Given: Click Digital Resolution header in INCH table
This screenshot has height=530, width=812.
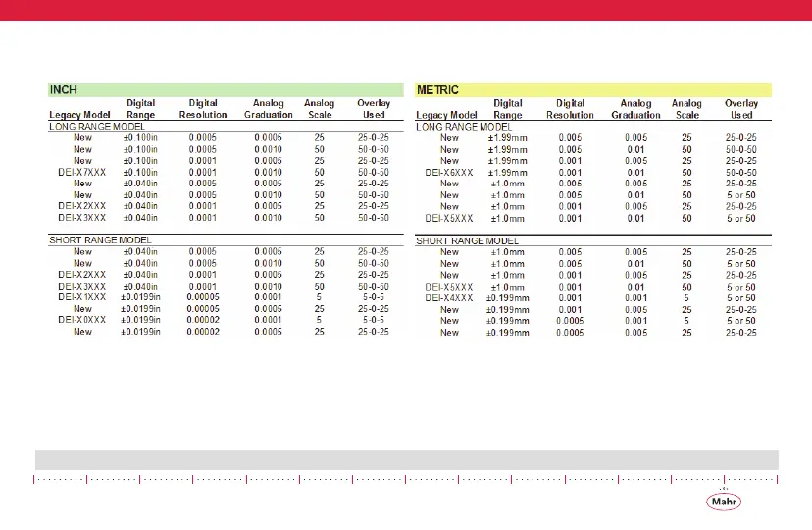Looking at the screenshot, I should 203,109.
